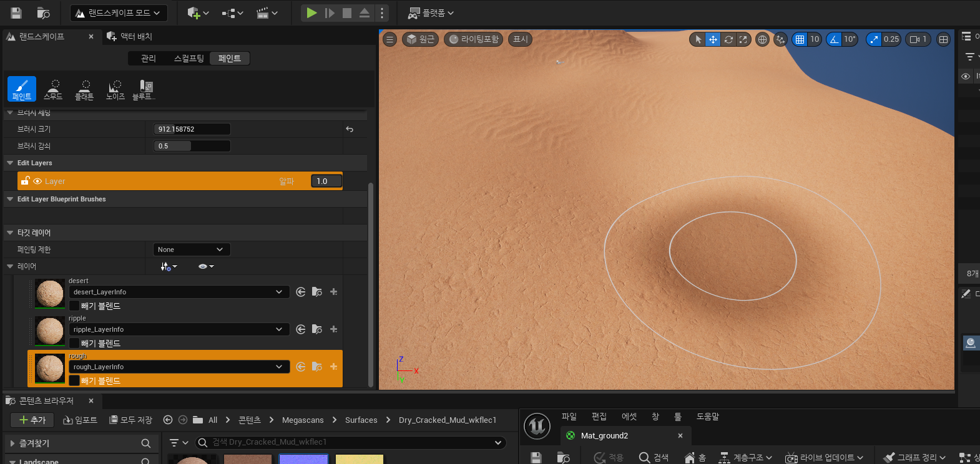980x464 pixels.
Task: Click the Advance Frame button
Action: coord(330,12)
